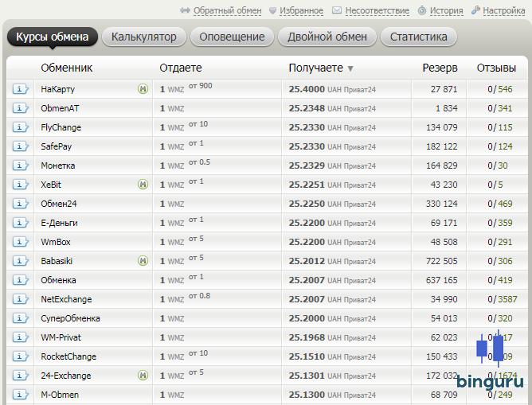Open Монетка exchanger name
This screenshot has width=532, height=405.
[57, 166]
